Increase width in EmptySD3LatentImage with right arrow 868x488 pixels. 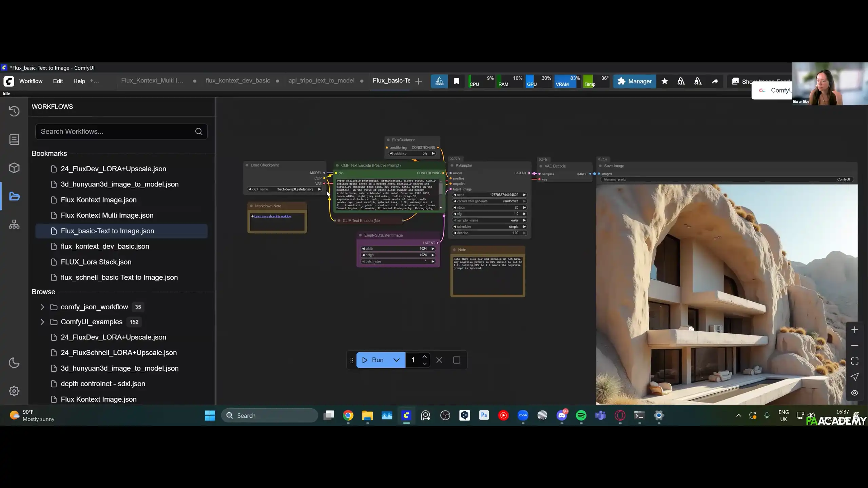(433, 249)
